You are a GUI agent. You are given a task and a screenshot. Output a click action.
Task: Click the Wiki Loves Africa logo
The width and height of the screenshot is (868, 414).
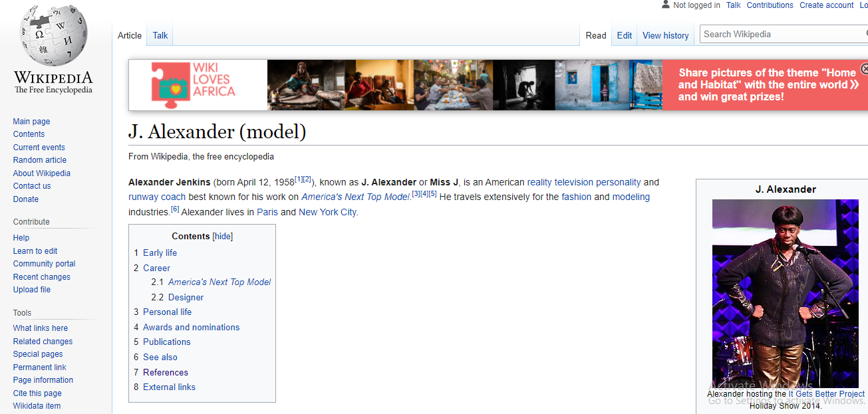(194, 85)
